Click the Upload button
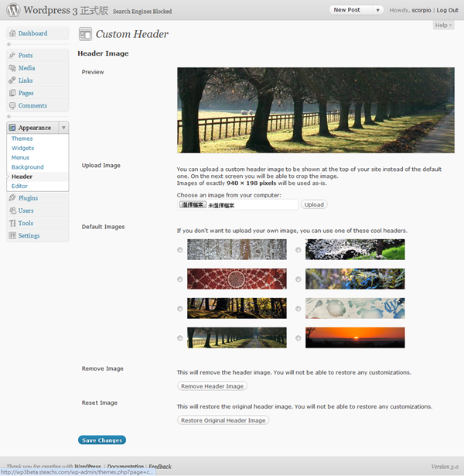This screenshot has width=464, height=476. 314,204
